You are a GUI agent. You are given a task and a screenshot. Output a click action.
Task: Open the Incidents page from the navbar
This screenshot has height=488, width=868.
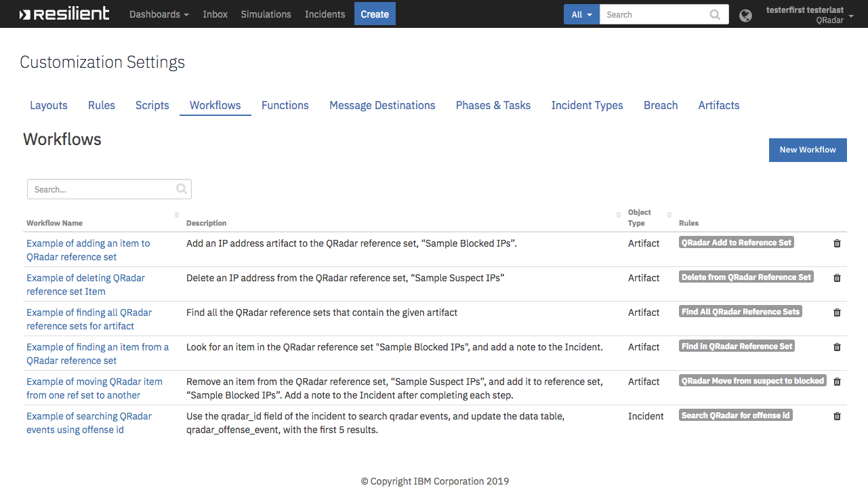pos(325,14)
